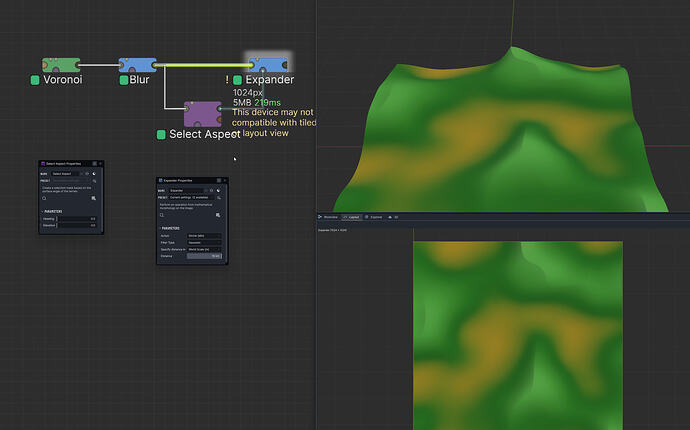690x430 pixels.
Task: Dock the Select Aspect Properties panel
Action: point(95,163)
